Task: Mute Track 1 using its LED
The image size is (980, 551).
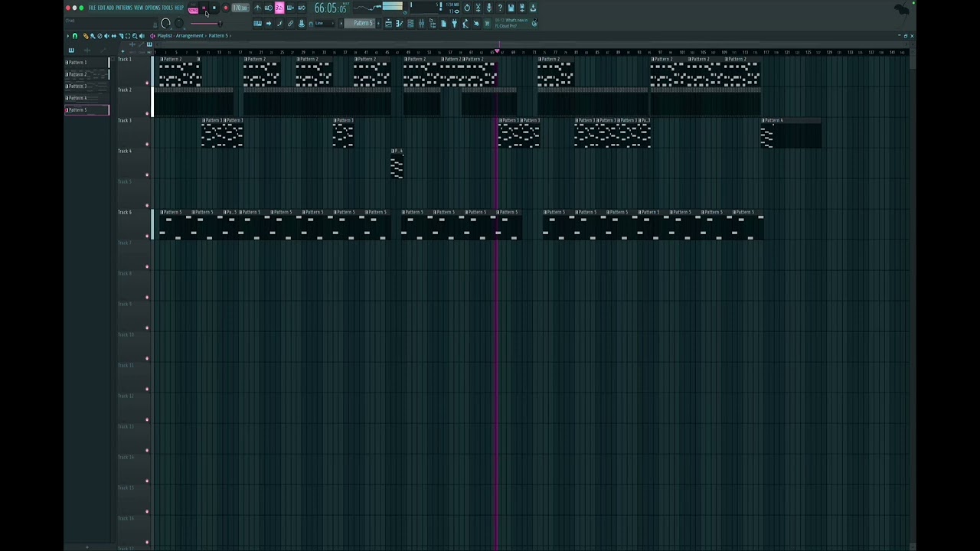Action: [147, 83]
